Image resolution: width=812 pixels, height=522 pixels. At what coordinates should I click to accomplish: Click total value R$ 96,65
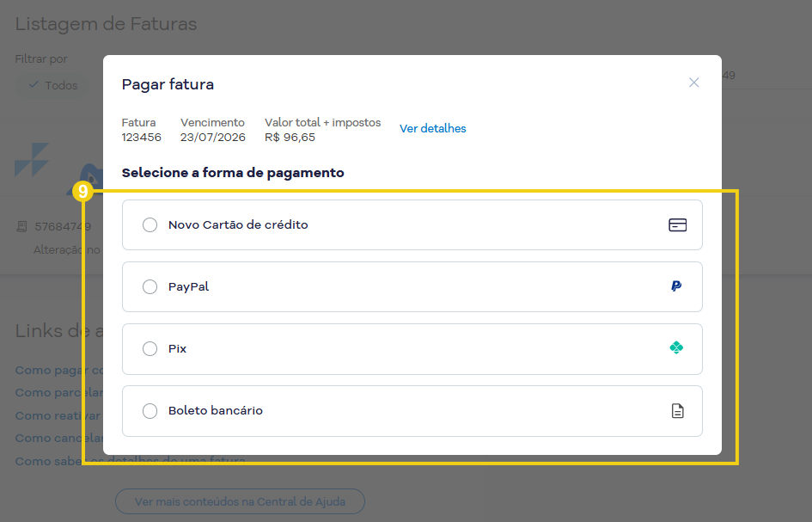coord(290,138)
